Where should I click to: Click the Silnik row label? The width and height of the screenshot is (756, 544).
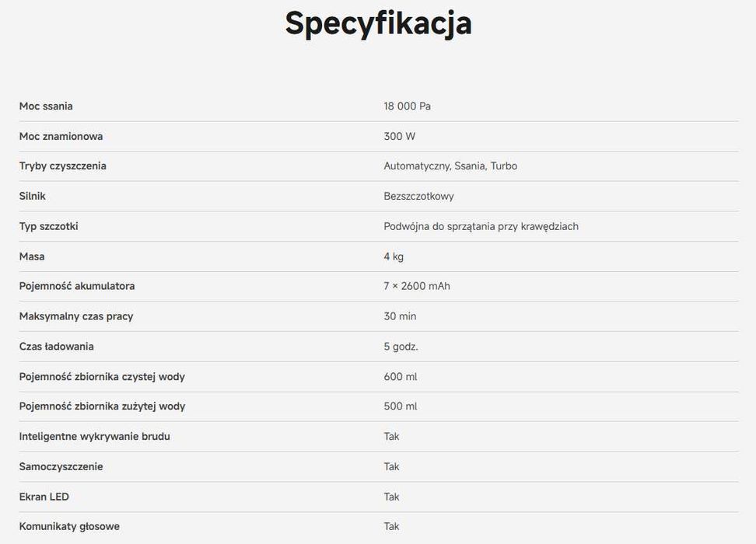(33, 196)
